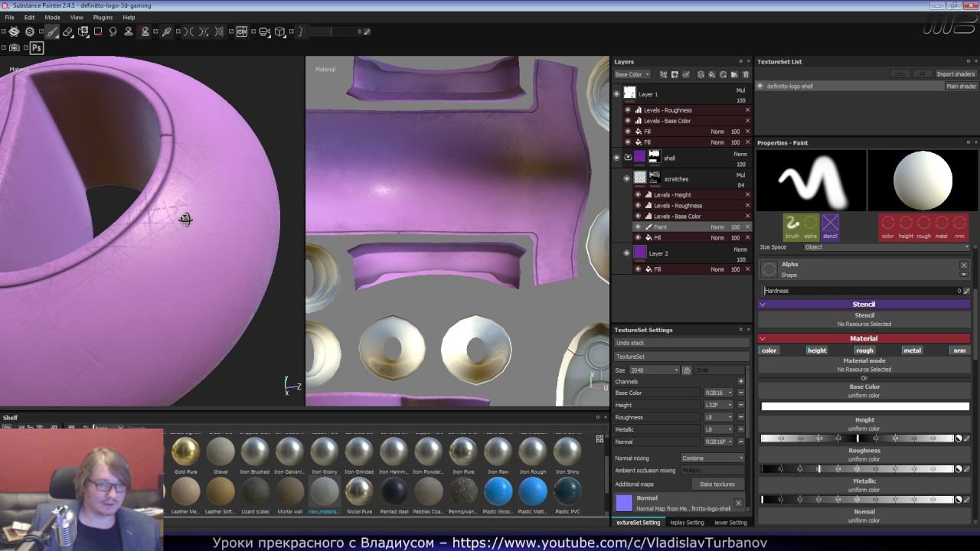The width and height of the screenshot is (980, 551).
Task: Click the Bake textures button
Action: click(x=717, y=484)
